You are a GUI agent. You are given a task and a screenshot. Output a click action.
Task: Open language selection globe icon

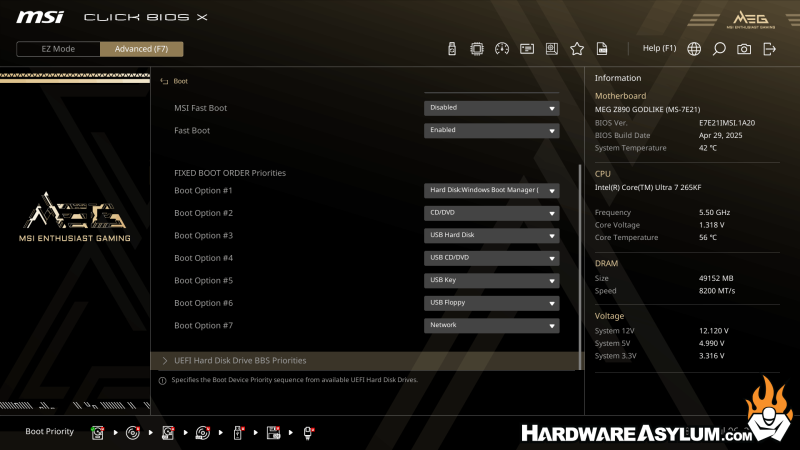694,48
